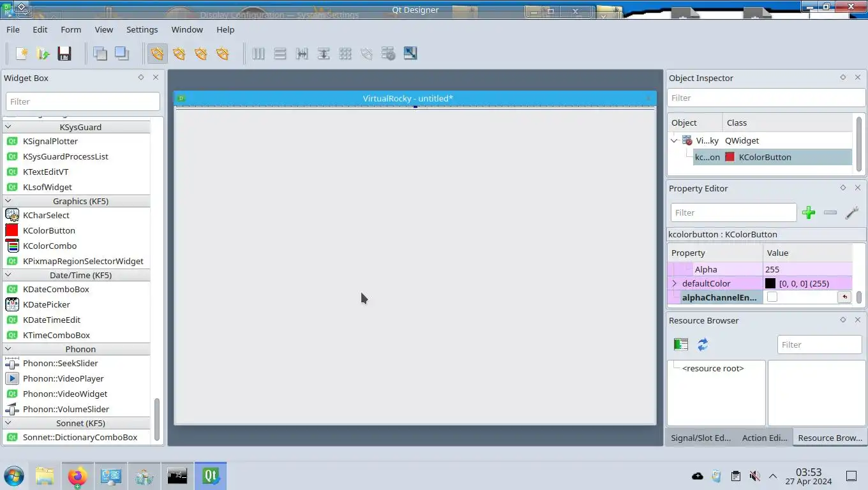Click the horizontal splitter layout icon
The width and height of the screenshot is (868, 490).
point(302,54)
